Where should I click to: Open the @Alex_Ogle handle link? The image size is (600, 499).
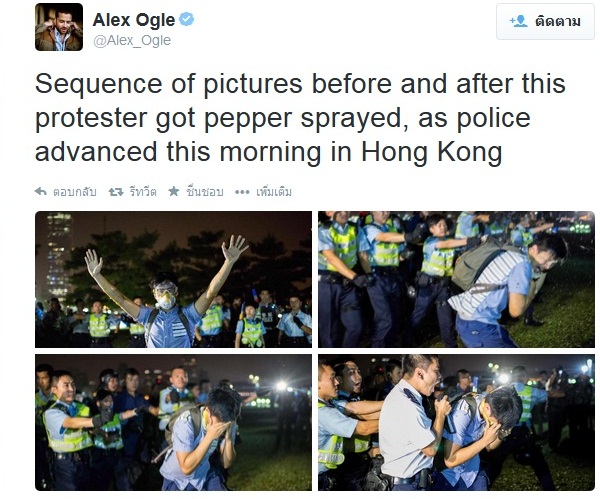click(x=132, y=41)
